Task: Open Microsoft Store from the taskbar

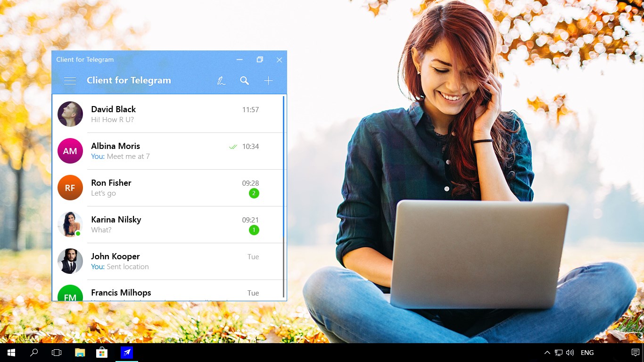Action: tap(102, 353)
